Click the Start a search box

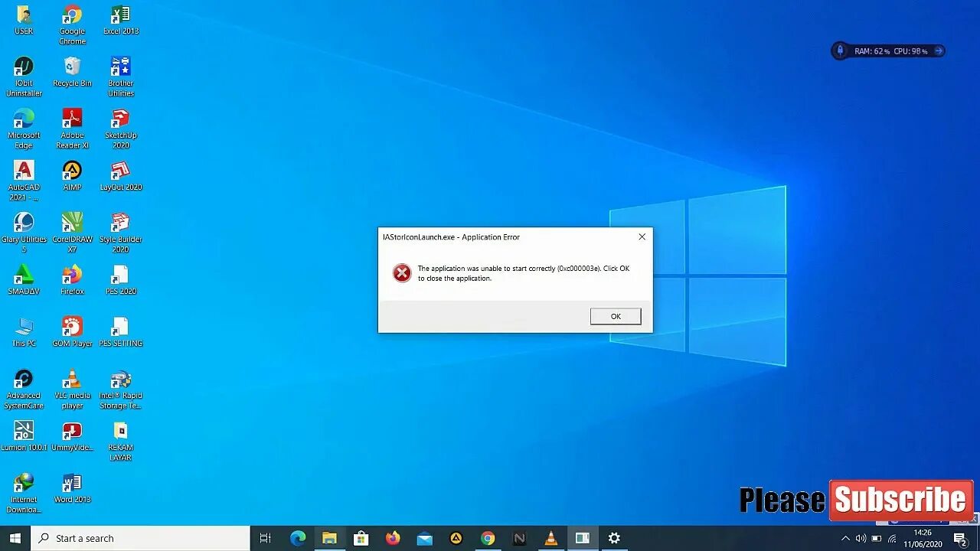click(x=141, y=538)
